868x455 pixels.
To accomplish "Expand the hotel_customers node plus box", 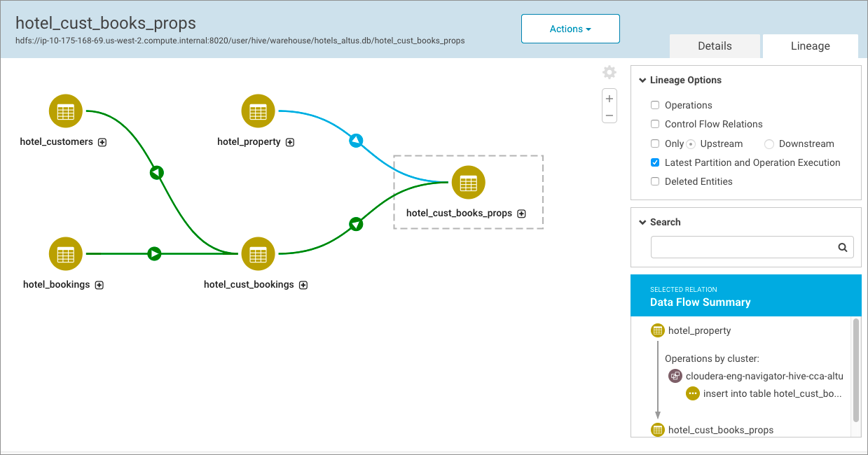I will pos(102,142).
